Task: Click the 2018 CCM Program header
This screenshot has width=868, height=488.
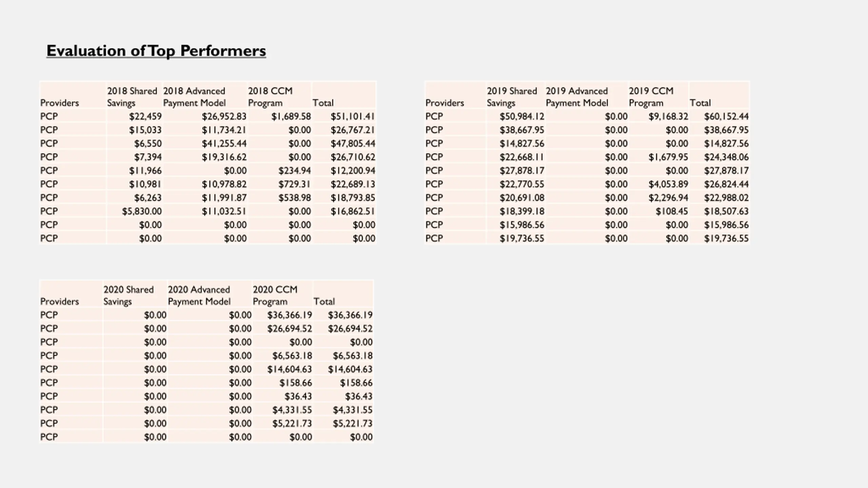Action: click(x=270, y=97)
